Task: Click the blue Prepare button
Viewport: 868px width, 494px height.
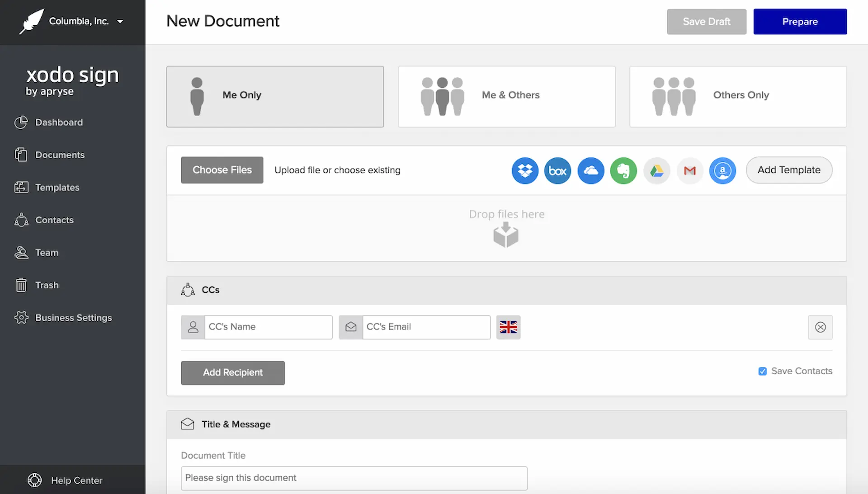Action: [x=800, y=22]
